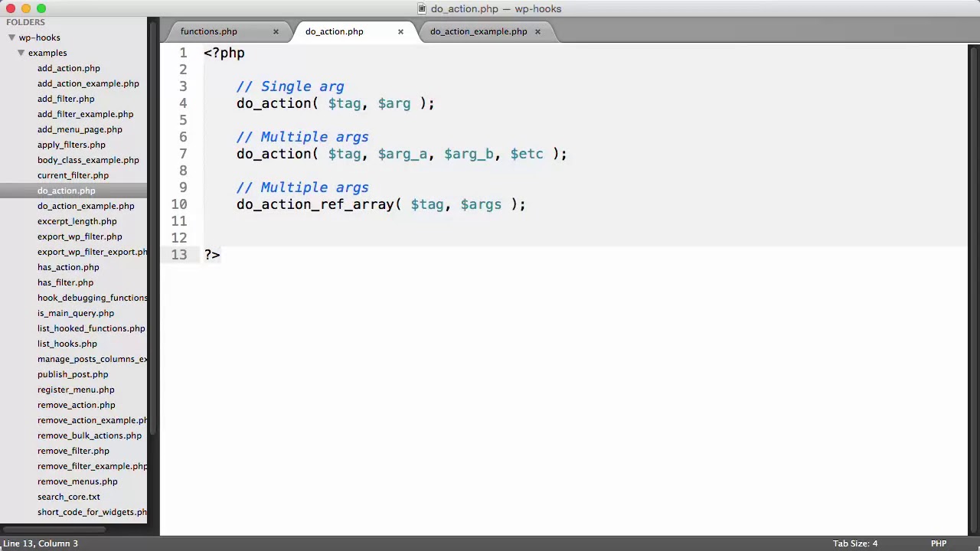Open remove_filter_example.php file
980x551 pixels.
point(93,466)
